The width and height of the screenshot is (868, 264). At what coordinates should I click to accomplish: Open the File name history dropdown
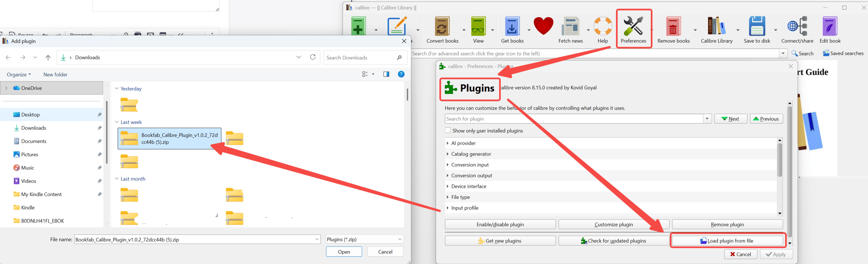click(x=317, y=239)
